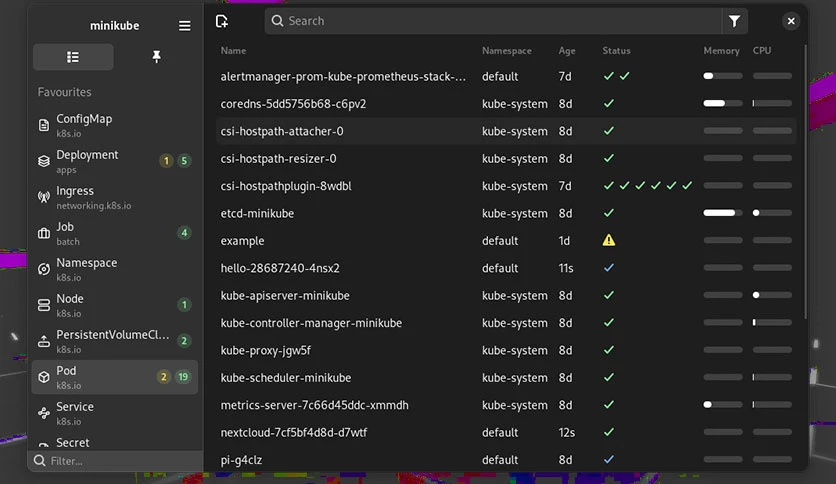The width and height of the screenshot is (836, 484).
Task: Click Pod yellow warning badge 2
Action: pyautogui.click(x=164, y=377)
